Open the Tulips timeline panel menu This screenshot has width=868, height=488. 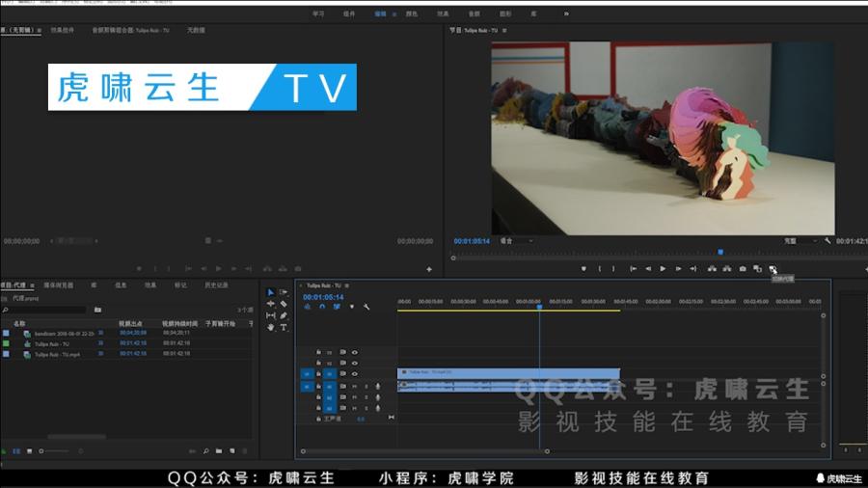(x=347, y=285)
